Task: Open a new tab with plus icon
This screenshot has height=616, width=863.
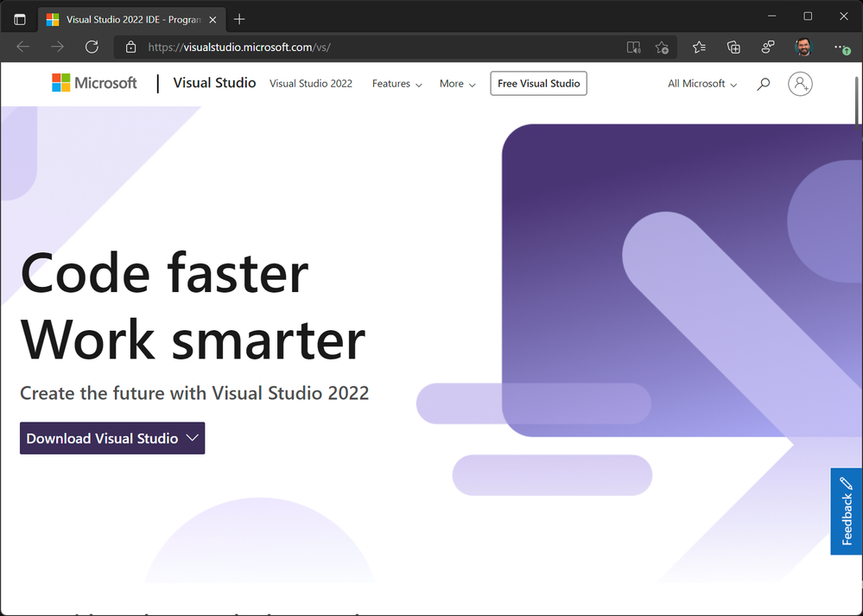Action: (x=239, y=19)
